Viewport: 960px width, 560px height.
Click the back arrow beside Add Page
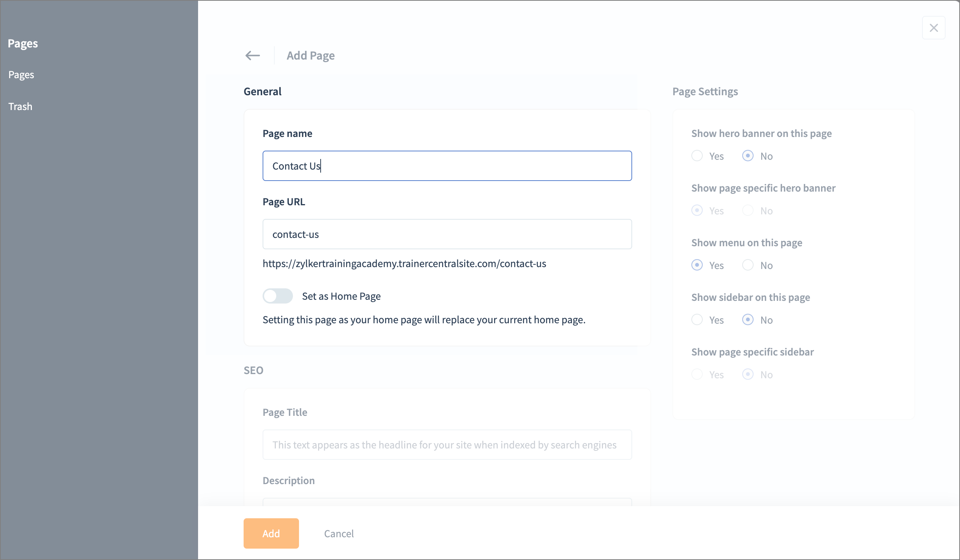coord(253,56)
